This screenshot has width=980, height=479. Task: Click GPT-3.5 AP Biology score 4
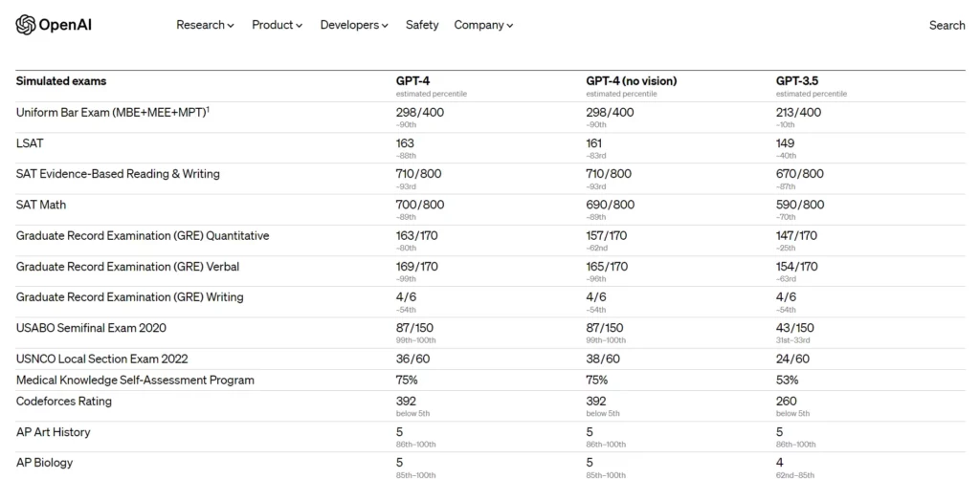tap(780, 463)
